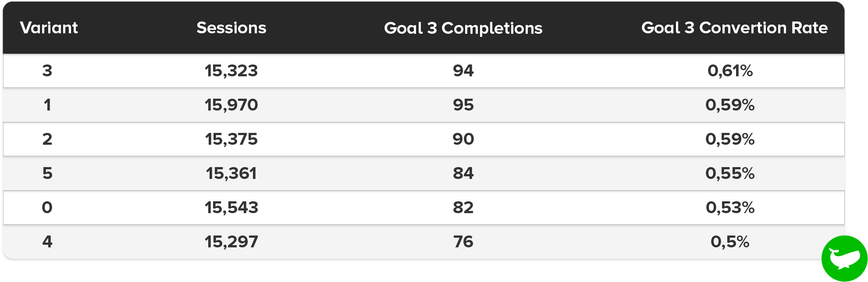
Task: Click the 15,970 sessions value
Action: click(x=231, y=105)
